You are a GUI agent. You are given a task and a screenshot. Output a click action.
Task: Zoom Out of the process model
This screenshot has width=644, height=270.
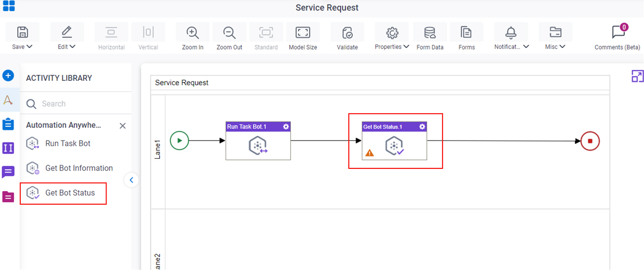(x=230, y=32)
